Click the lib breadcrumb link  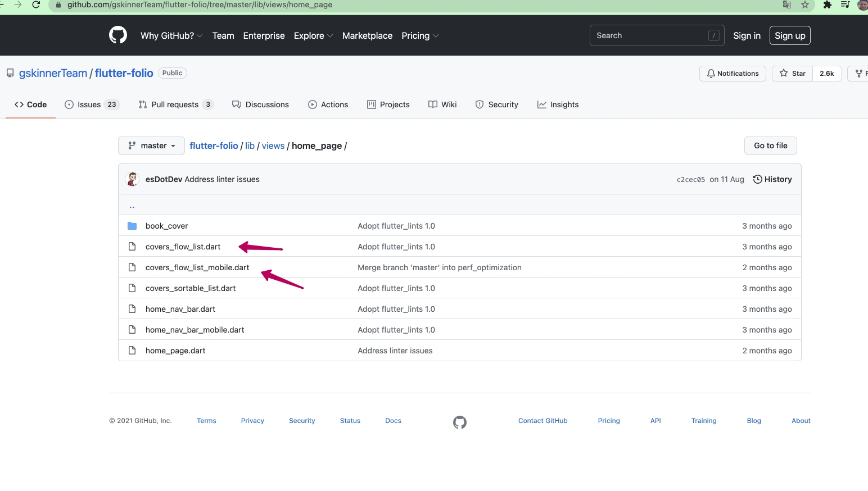(x=250, y=146)
